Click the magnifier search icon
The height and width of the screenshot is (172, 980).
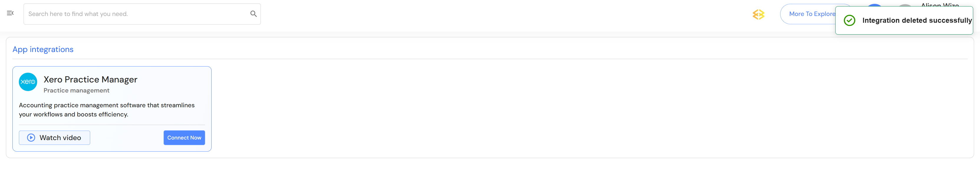253,14
